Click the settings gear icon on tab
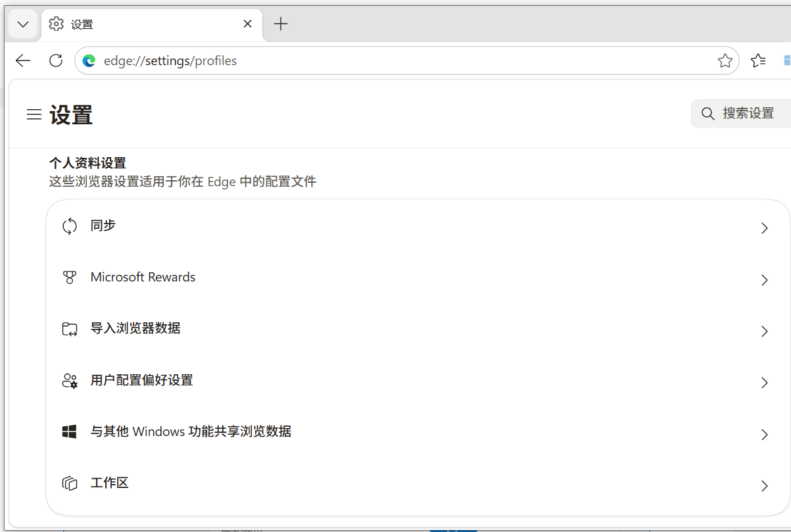The image size is (791, 532). pyautogui.click(x=57, y=24)
